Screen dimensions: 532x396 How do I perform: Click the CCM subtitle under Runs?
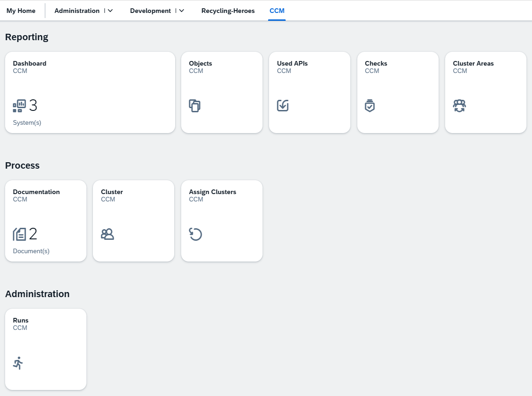[20, 328]
